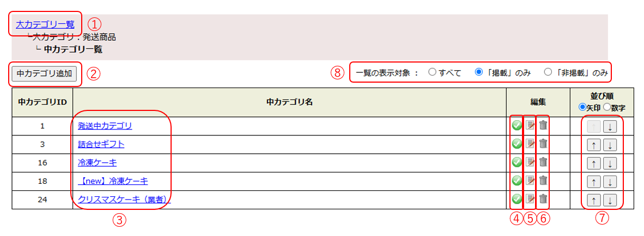Delete 冷凍ケーキ category with trash icon
The height and width of the screenshot is (236, 644).
coord(543,162)
